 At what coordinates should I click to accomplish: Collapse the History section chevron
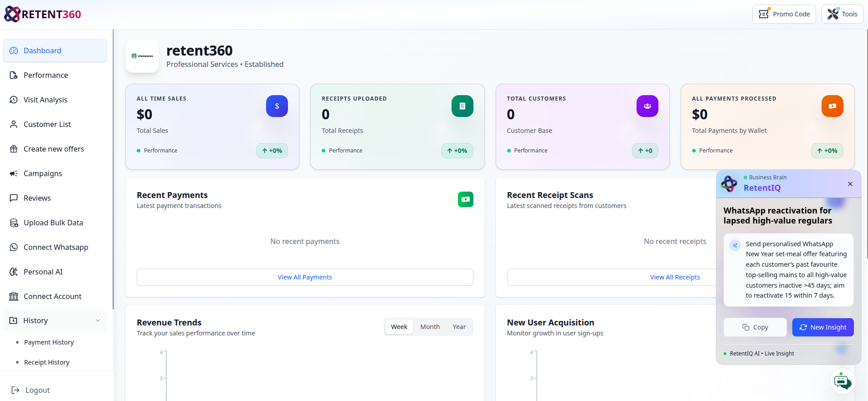pos(98,320)
